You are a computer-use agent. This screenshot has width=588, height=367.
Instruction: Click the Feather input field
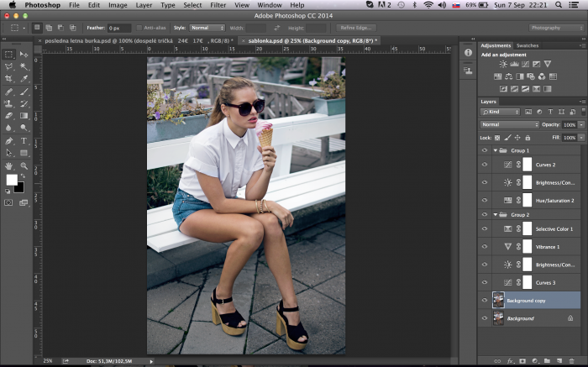[x=119, y=28]
